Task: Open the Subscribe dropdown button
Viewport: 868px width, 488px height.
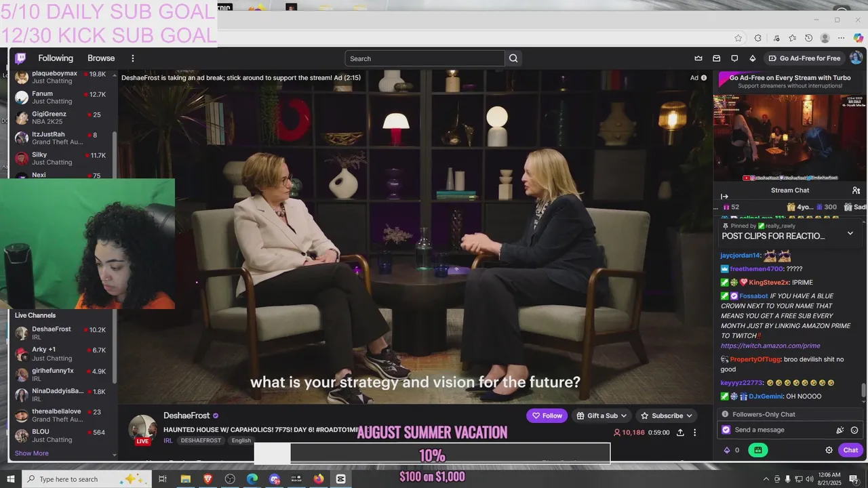Action: coord(666,415)
